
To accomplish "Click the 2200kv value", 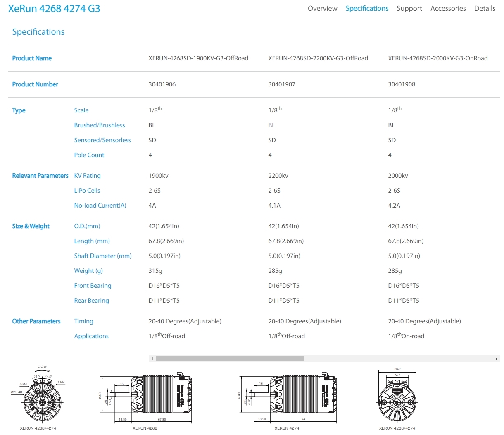I will pos(278,176).
